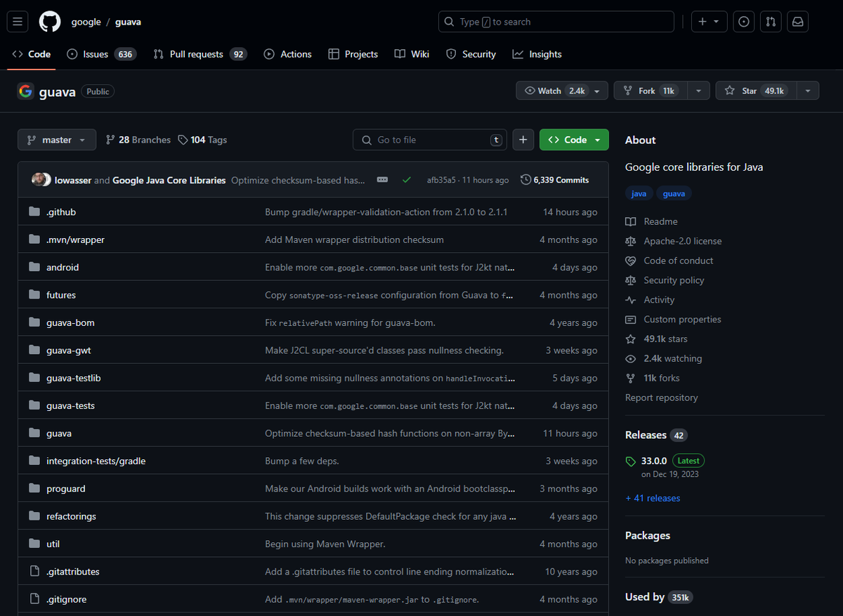The image size is (843, 616).
Task: Switch to the Pull requests tab
Action: pos(200,54)
